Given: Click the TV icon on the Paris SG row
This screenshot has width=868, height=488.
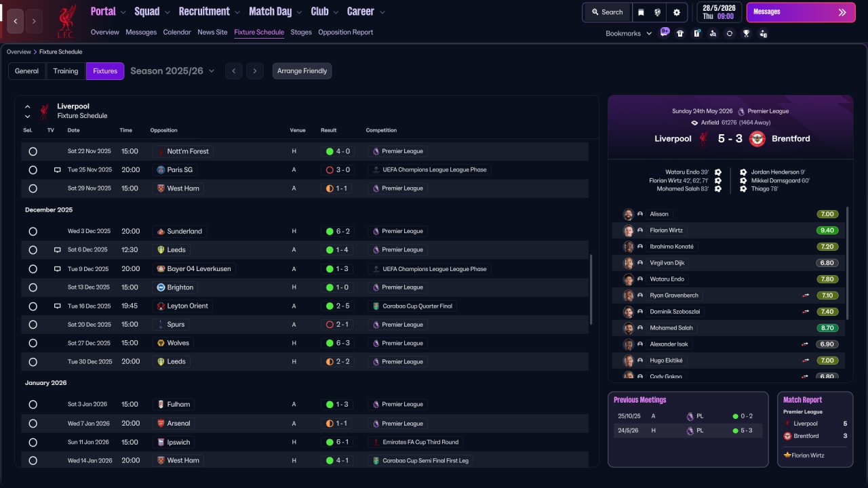Looking at the screenshot, I should (x=58, y=170).
